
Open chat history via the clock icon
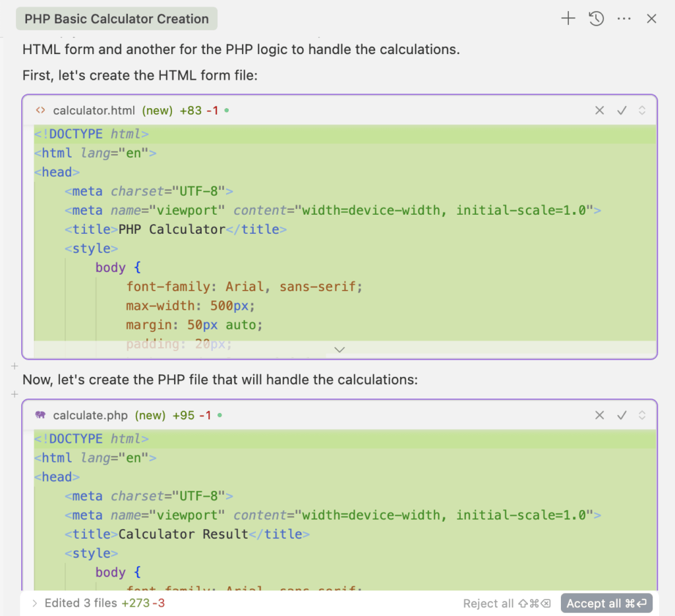[x=597, y=18]
